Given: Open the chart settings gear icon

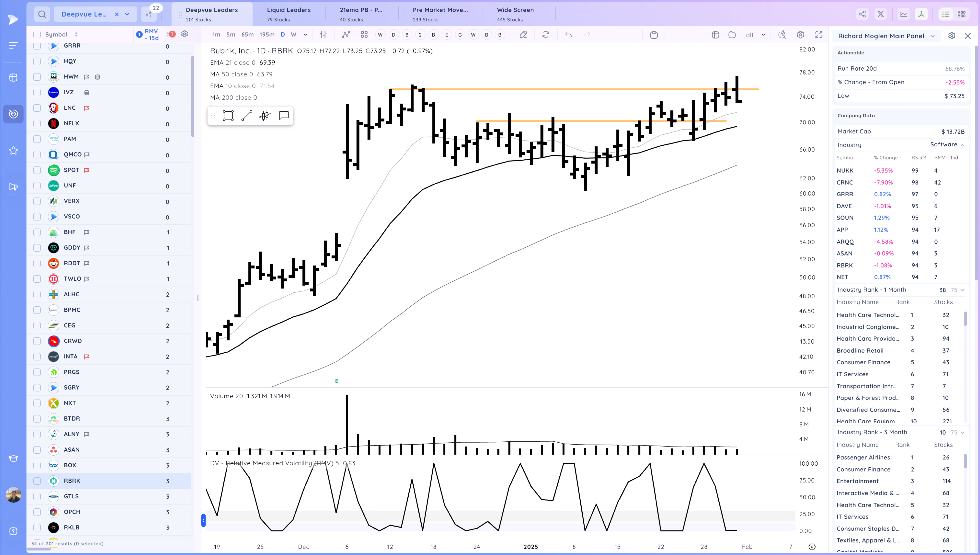Looking at the screenshot, I should 800,35.
